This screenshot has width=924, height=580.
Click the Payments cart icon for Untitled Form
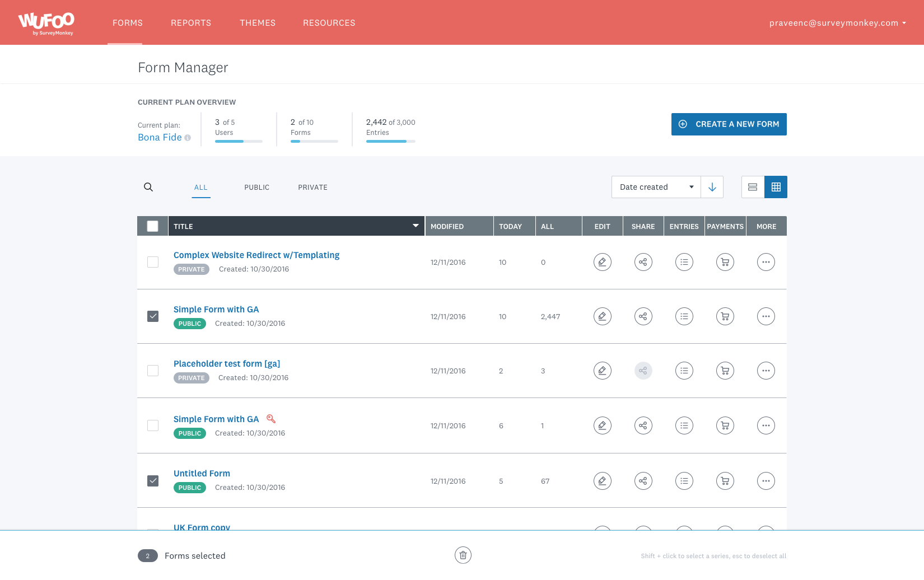(725, 481)
